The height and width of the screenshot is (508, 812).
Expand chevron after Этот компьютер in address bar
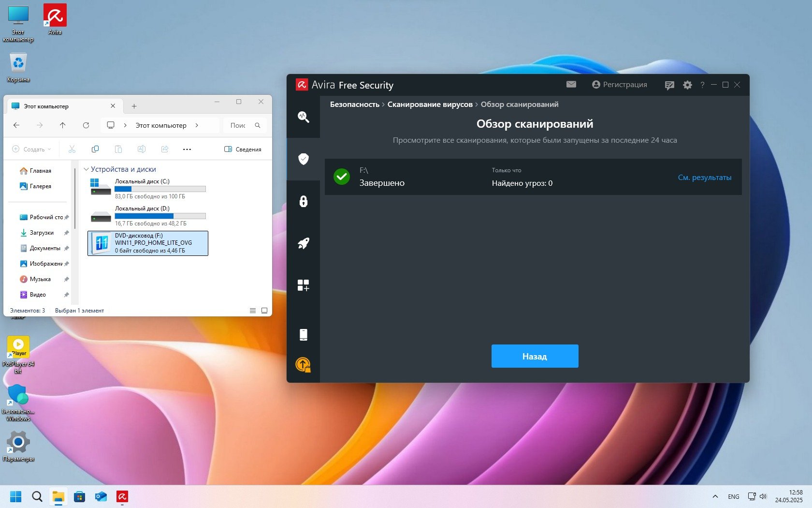click(197, 125)
